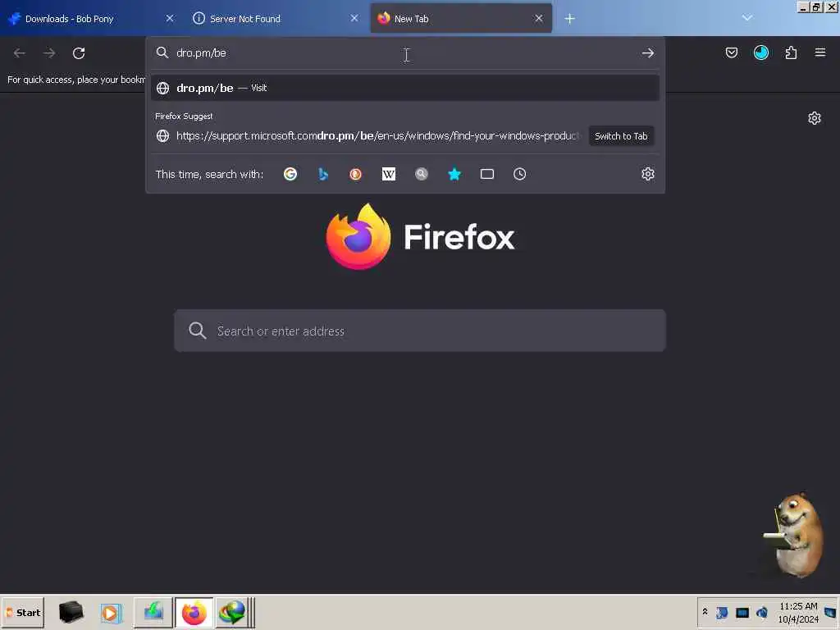Search in History with the clock icon

tap(519, 174)
